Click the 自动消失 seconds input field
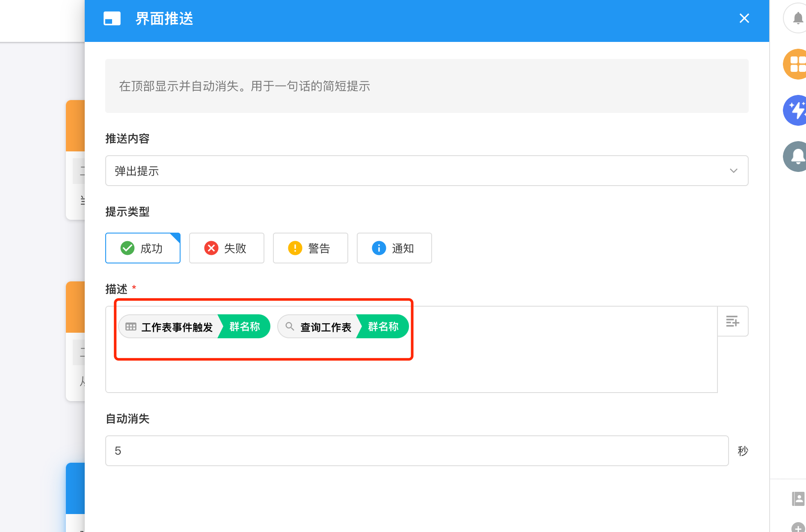Image resolution: width=806 pixels, height=532 pixels. click(x=417, y=451)
